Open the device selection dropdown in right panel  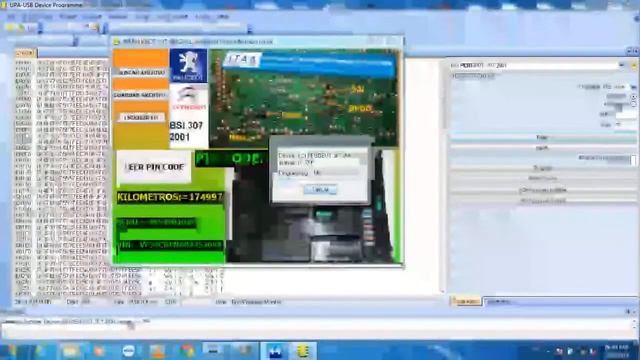coord(621,65)
